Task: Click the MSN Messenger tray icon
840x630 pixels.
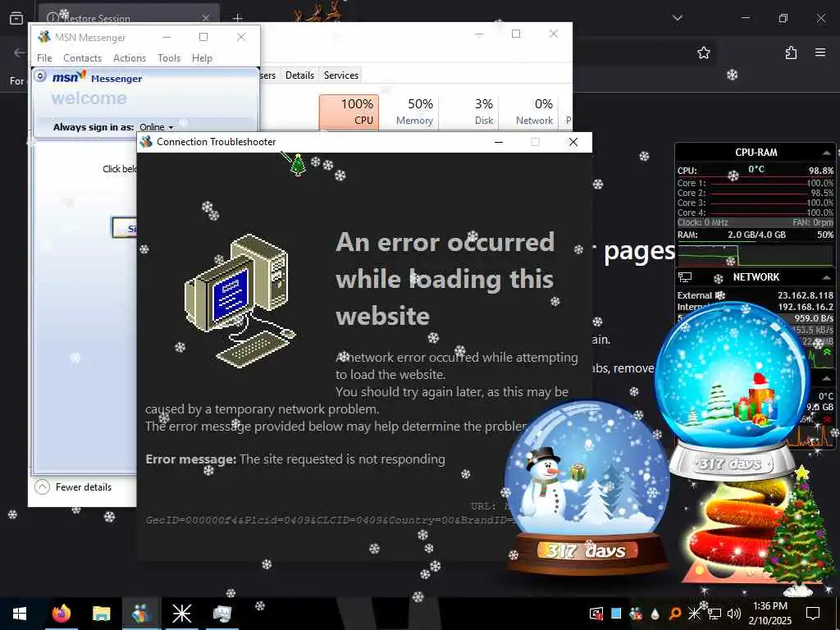Action: coord(636,614)
